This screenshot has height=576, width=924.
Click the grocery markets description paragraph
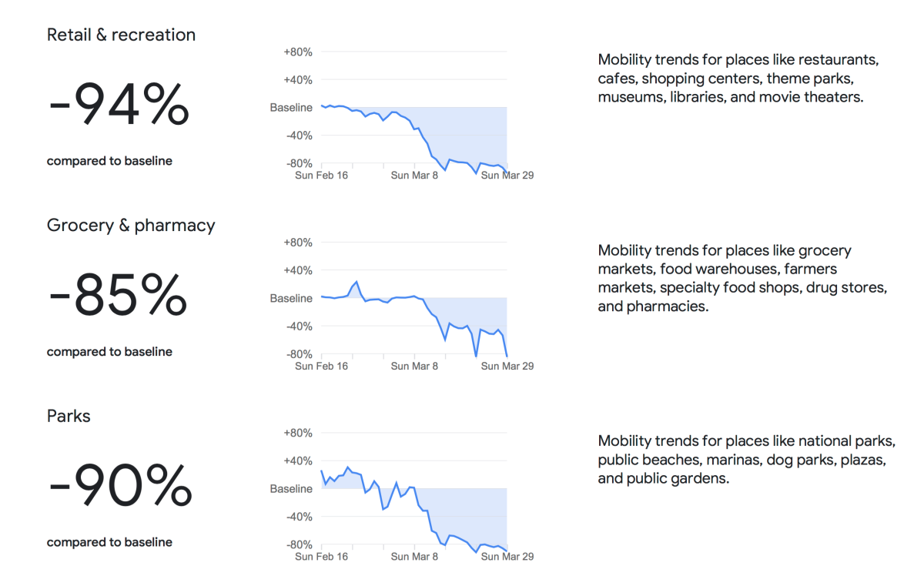point(742,278)
